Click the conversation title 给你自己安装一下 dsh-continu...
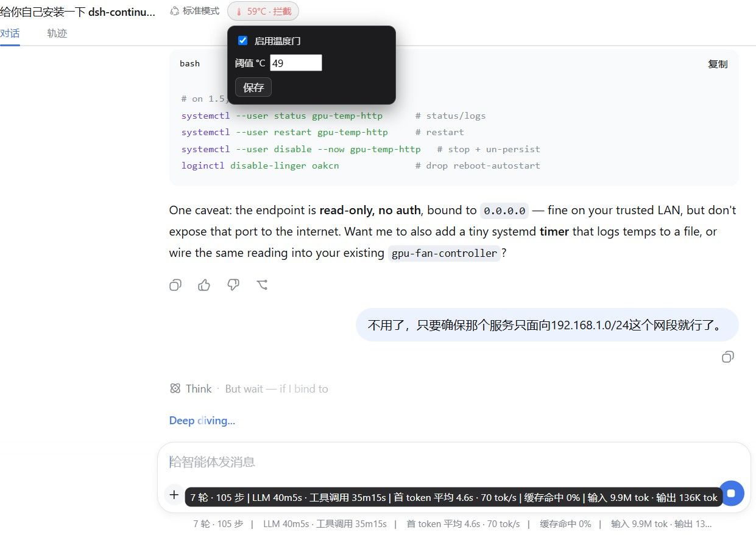This screenshot has height=535, width=756. [78, 12]
